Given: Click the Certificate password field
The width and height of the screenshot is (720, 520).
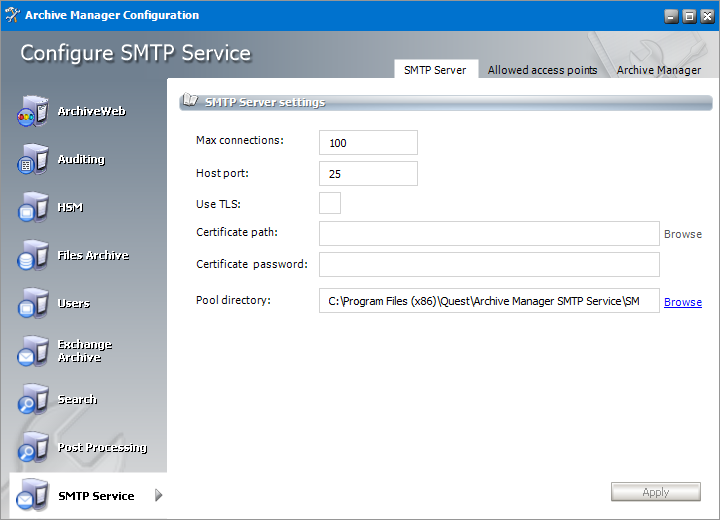Looking at the screenshot, I should (x=489, y=264).
